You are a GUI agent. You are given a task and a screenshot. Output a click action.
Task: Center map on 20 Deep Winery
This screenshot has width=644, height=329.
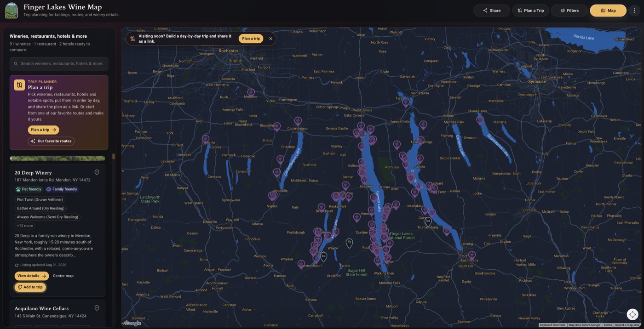coord(63,276)
